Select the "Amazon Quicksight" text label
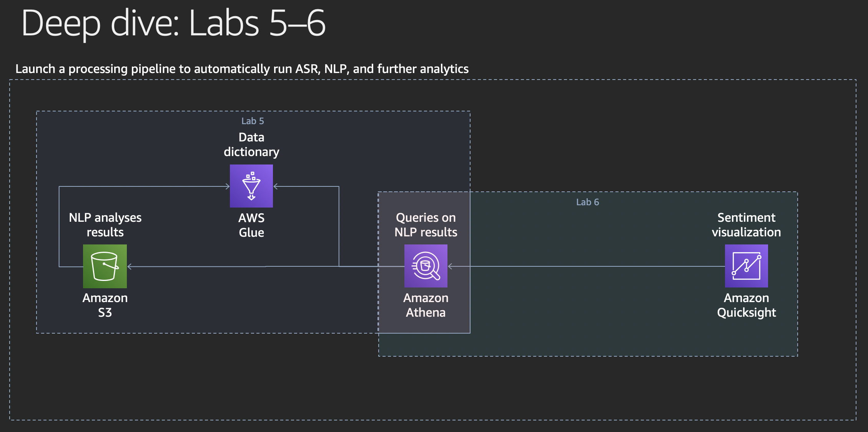 point(746,305)
